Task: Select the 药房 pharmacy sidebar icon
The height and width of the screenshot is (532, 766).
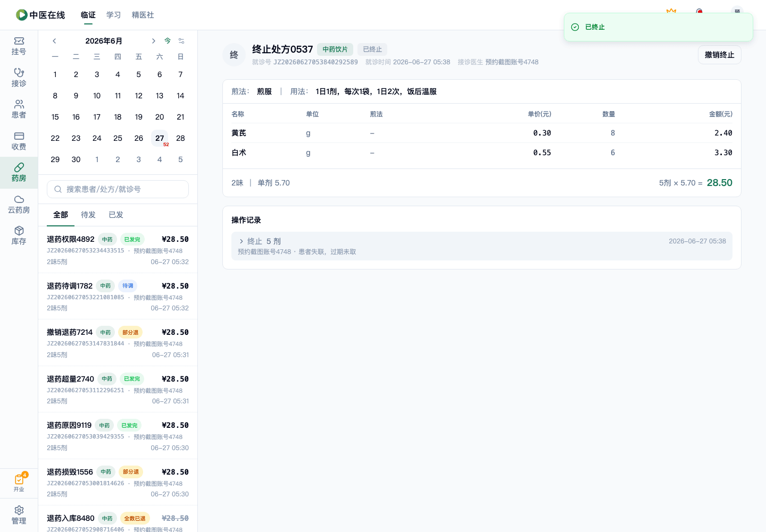Action: (x=19, y=172)
